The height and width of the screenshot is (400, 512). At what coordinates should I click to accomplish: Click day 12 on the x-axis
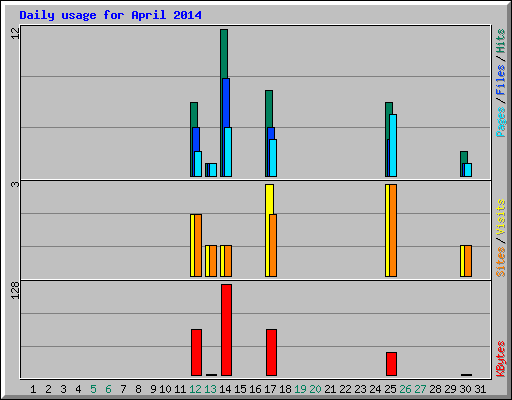(195, 389)
